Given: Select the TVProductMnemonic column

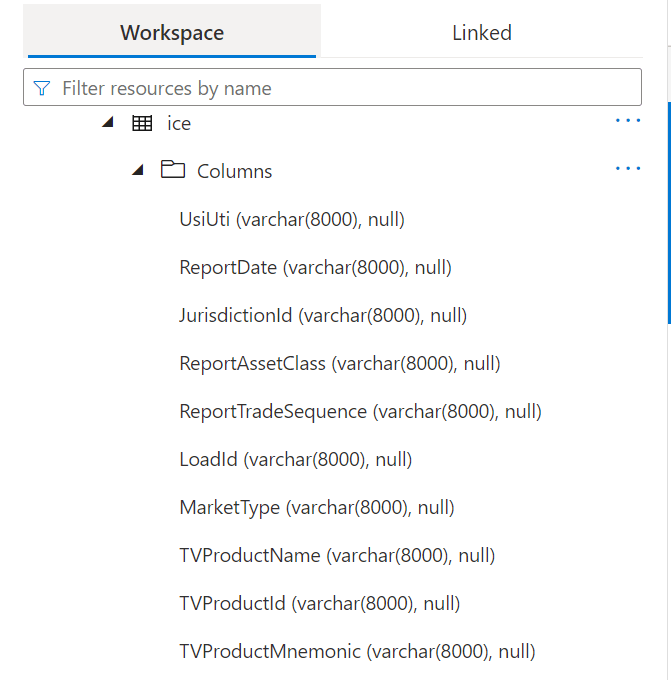Looking at the screenshot, I should (357, 652).
